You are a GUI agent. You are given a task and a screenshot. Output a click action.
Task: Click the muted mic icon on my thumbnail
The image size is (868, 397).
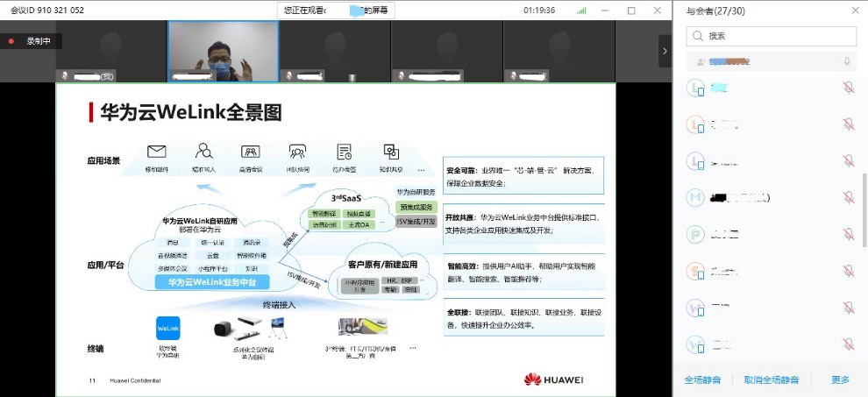point(66,76)
